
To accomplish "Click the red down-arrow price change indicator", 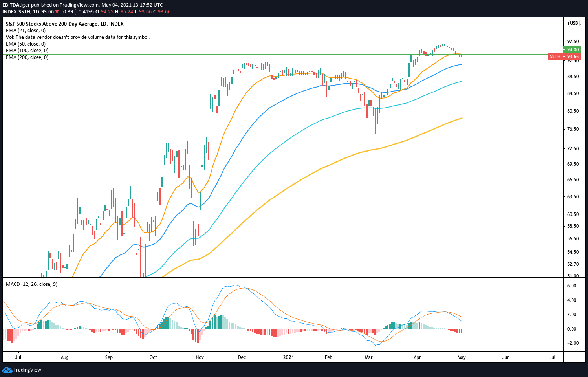I will [x=57, y=12].
